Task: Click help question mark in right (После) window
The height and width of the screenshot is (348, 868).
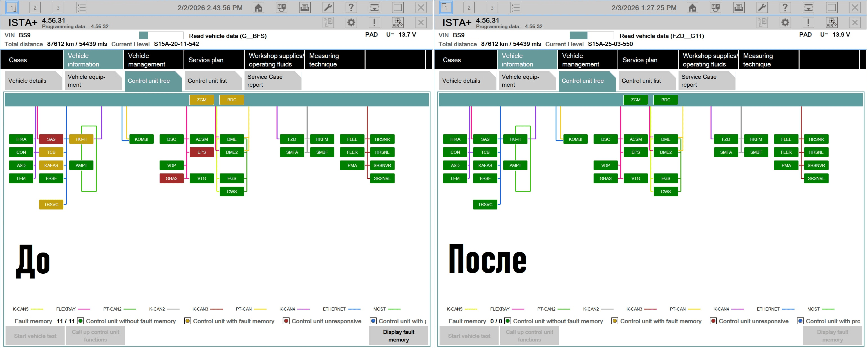Action: point(785,7)
